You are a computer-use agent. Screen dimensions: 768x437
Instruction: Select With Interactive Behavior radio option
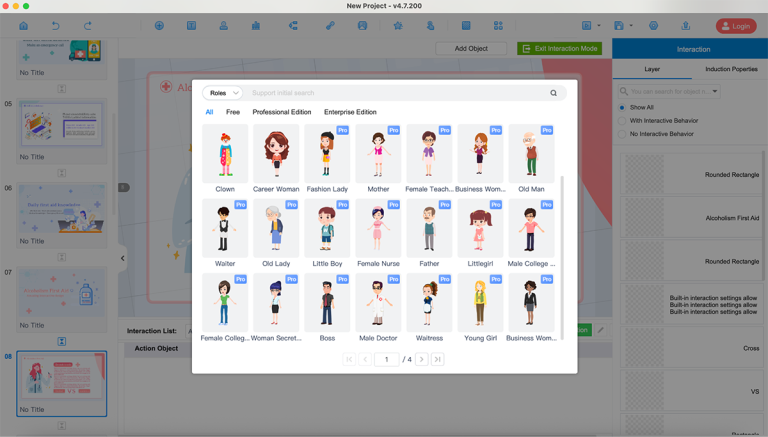pos(622,121)
